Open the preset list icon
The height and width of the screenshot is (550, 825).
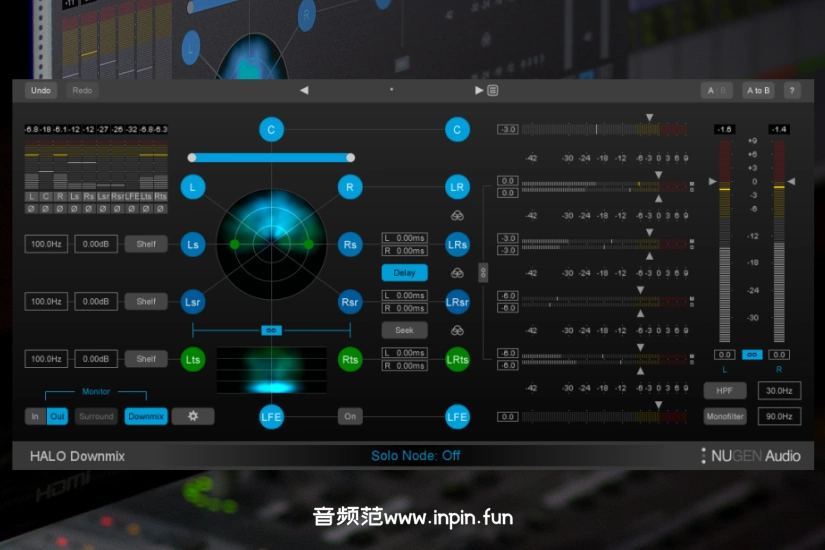click(492, 90)
